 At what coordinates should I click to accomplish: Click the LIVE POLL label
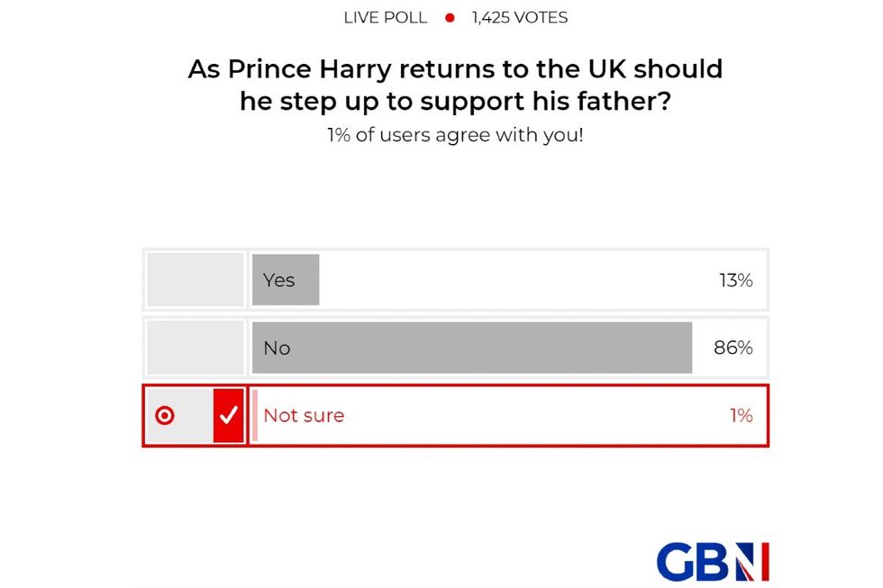(384, 17)
